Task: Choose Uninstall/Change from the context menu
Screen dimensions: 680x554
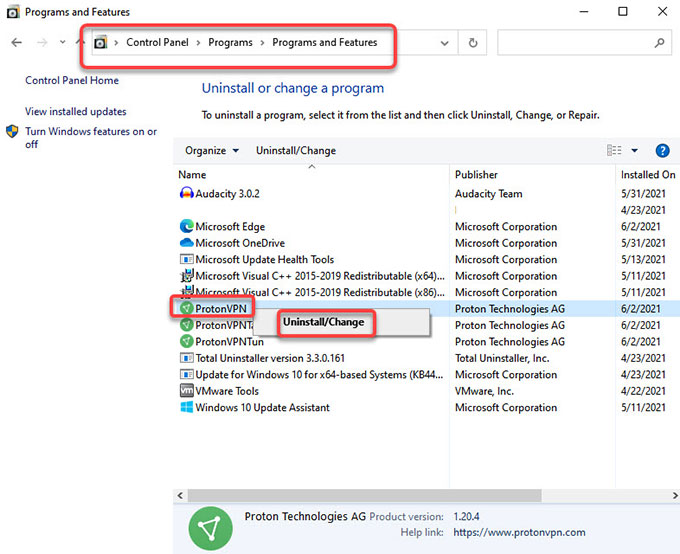Action: pos(324,322)
